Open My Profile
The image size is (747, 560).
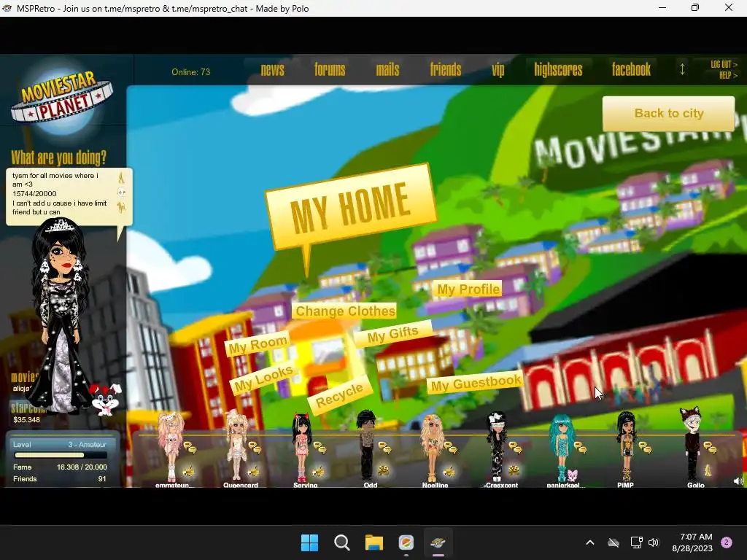click(x=468, y=289)
